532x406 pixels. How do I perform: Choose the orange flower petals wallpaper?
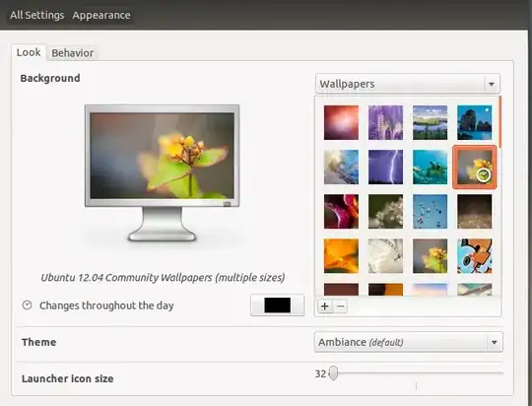341,256
